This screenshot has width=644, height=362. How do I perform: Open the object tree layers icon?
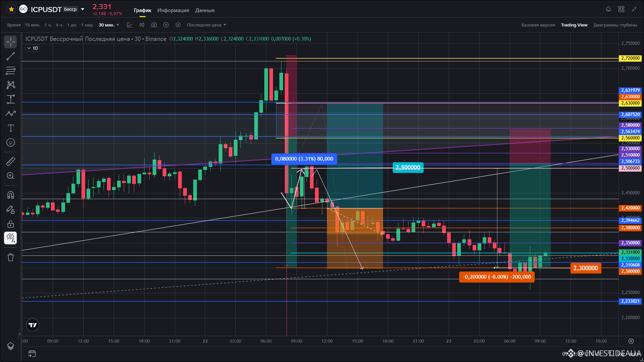pos(11,346)
